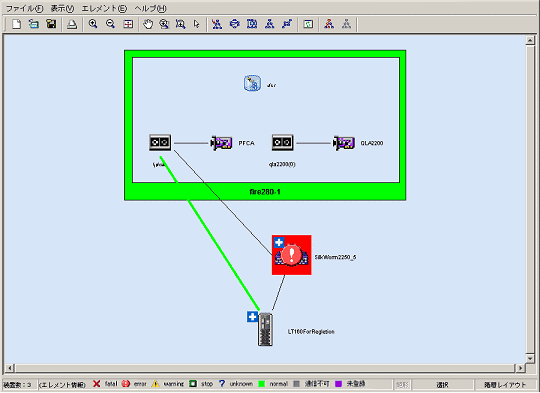
Task: Select the hand pan tool
Action: (148, 24)
